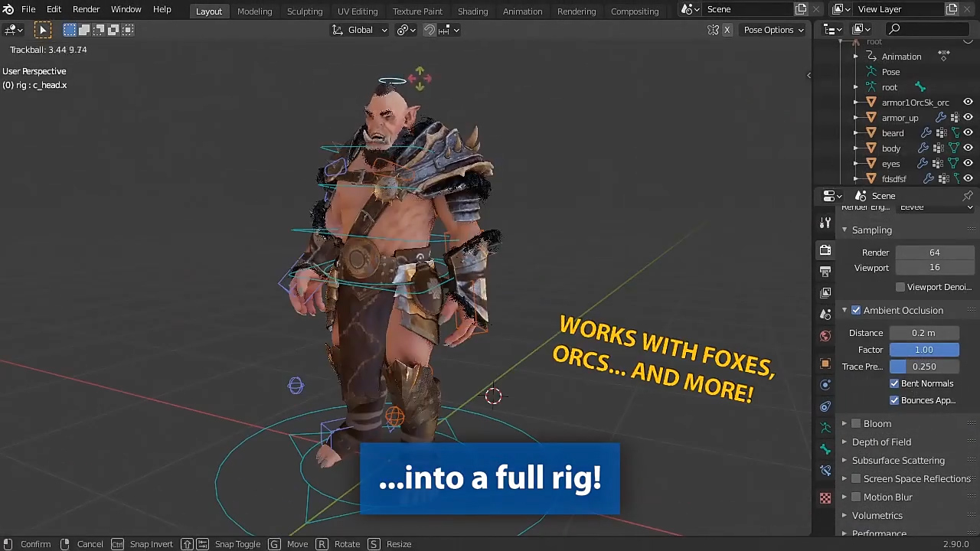Viewport: 980px width, 551px height.
Task: Open the Render Engine Eevee dropdown
Action: pos(936,207)
